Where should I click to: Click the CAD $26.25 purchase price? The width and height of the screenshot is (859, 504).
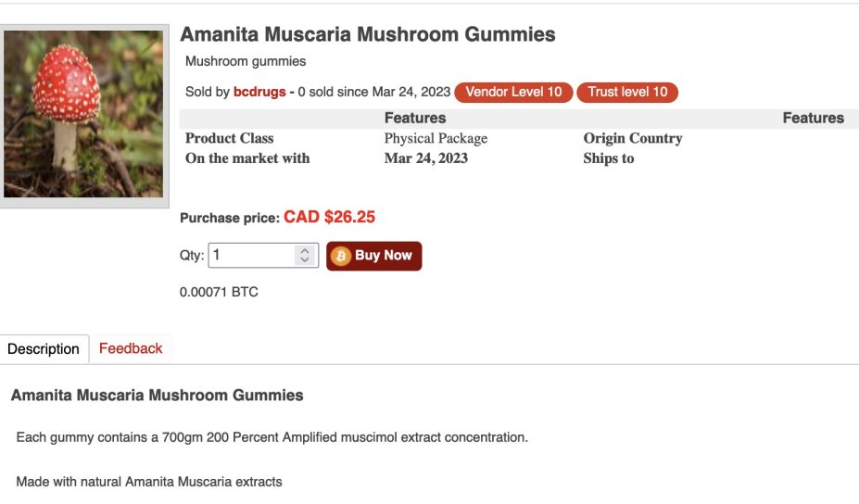pos(329,217)
